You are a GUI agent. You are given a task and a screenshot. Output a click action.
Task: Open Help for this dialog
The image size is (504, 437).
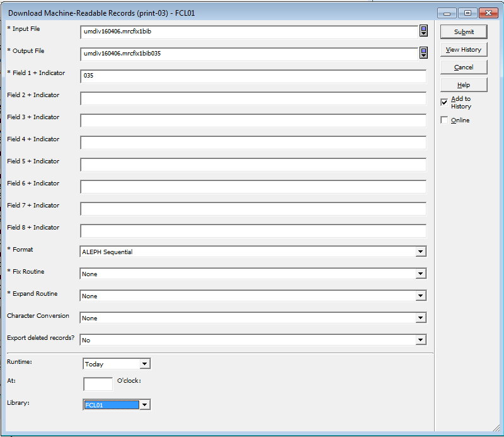(x=463, y=84)
